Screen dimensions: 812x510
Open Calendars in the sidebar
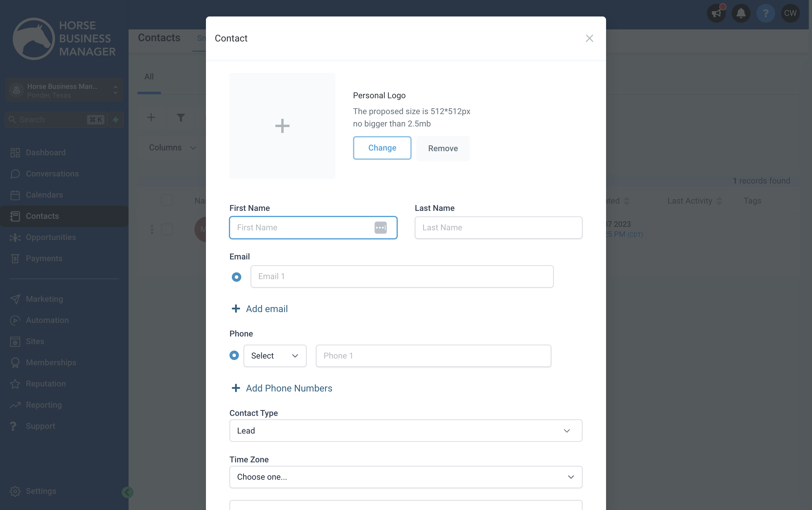[x=64, y=195]
